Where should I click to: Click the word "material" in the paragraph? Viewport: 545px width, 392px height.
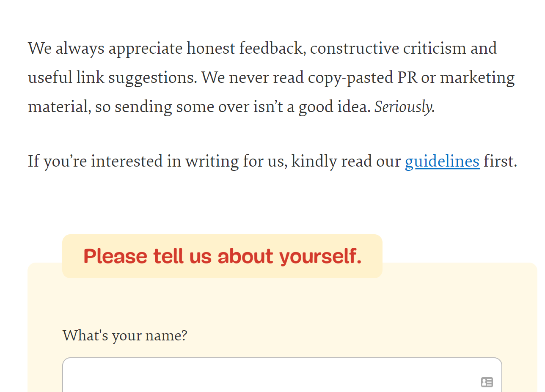pos(59,107)
